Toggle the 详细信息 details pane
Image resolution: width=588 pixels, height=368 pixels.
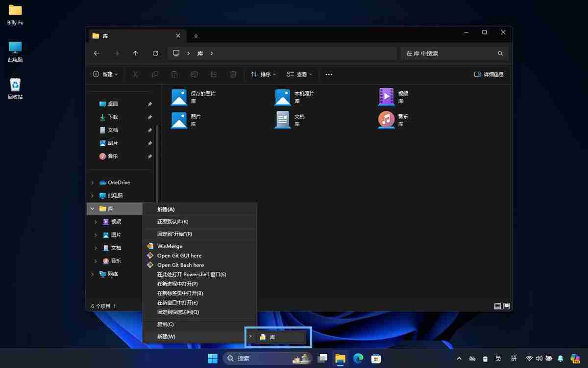[488, 74]
